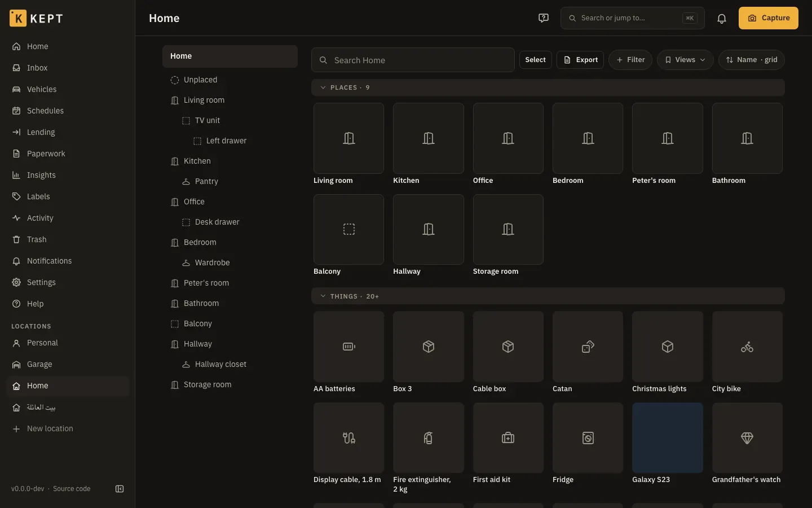Go to Paperwork in sidebar

[x=68, y=154]
